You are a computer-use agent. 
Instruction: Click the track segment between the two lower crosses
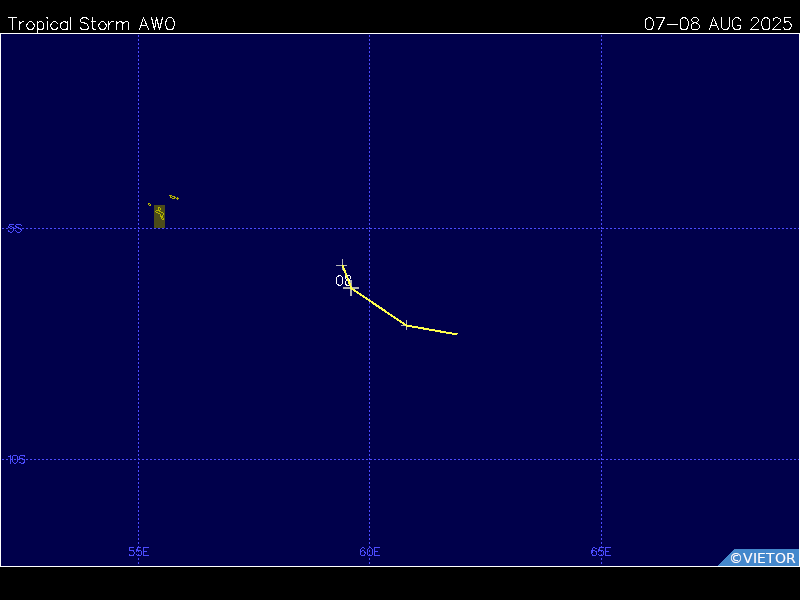[379, 307]
